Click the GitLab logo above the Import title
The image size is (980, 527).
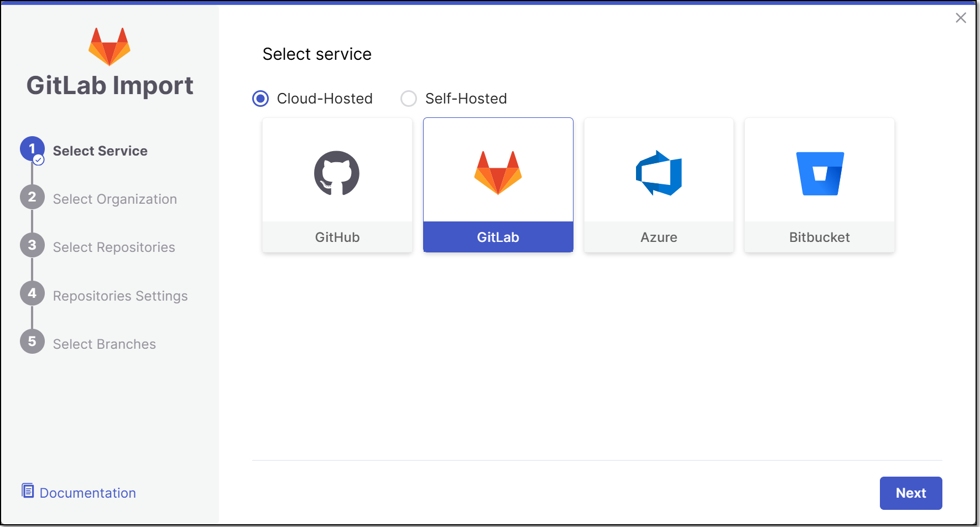tap(110, 46)
